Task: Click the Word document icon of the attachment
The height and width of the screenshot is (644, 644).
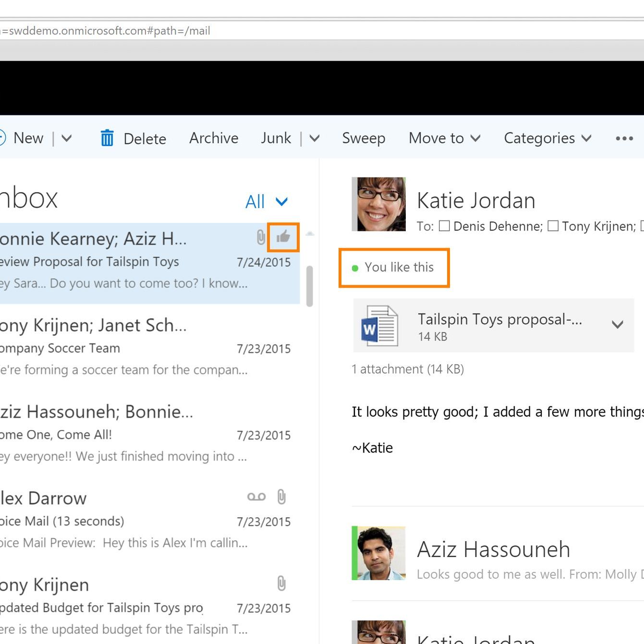Action: click(379, 326)
